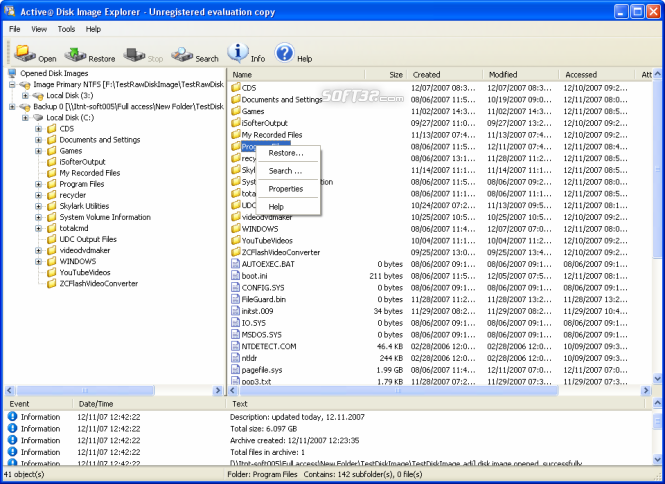Click the Stop toolbar icon
The image size is (665, 484).
(x=134, y=55)
